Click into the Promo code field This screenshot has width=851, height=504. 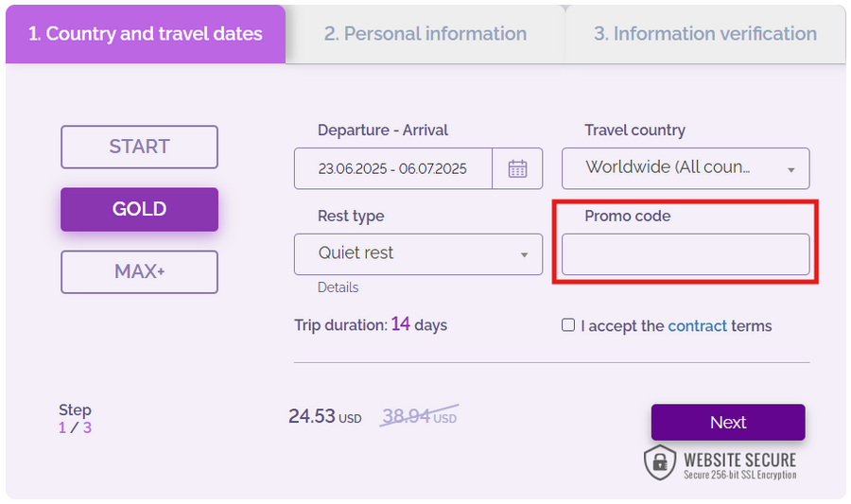pyautogui.click(x=685, y=254)
